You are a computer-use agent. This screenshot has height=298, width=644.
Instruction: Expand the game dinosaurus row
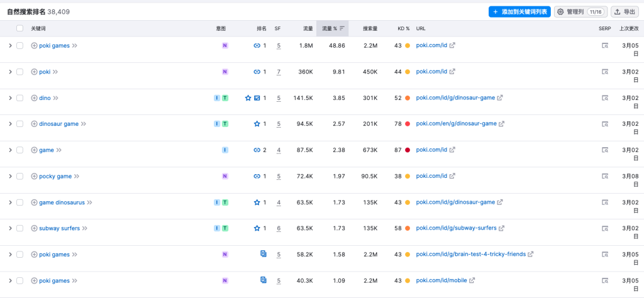click(x=10, y=202)
